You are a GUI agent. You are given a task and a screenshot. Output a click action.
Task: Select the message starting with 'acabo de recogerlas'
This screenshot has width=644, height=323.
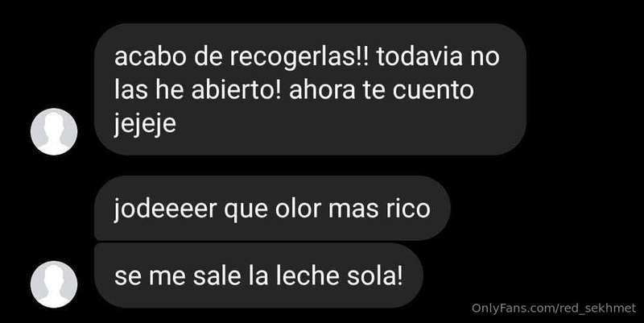coord(310,89)
